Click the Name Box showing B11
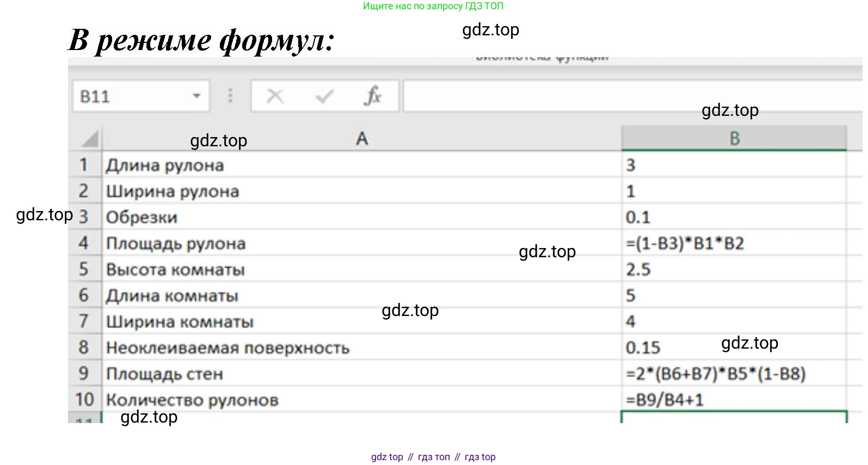This screenshot has width=868, height=465. 141,96
